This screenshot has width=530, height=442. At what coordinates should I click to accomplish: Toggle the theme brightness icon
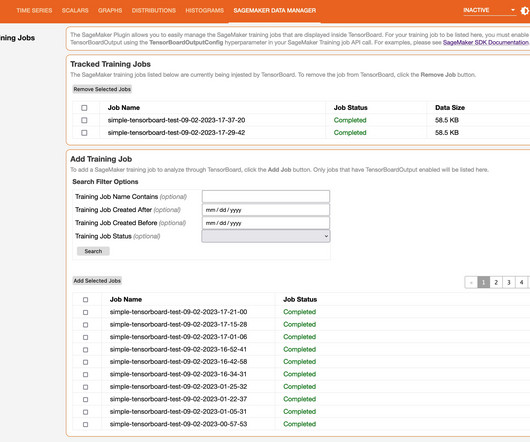[525, 10]
